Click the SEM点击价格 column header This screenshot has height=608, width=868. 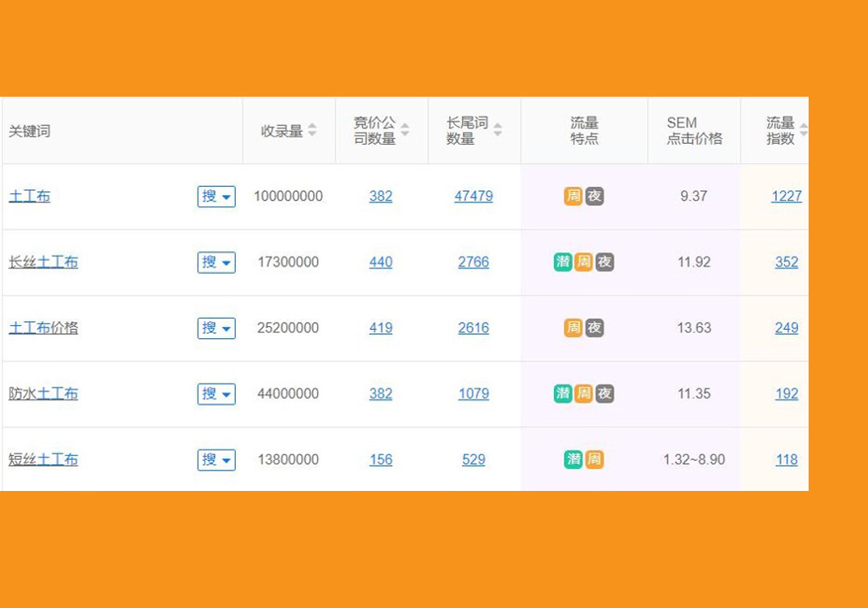(694, 131)
